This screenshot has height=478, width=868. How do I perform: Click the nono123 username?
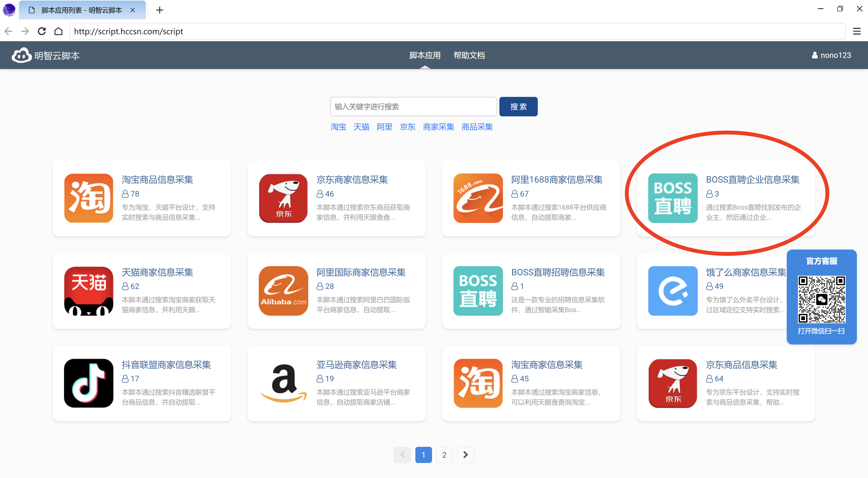click(x=836, y=55)
